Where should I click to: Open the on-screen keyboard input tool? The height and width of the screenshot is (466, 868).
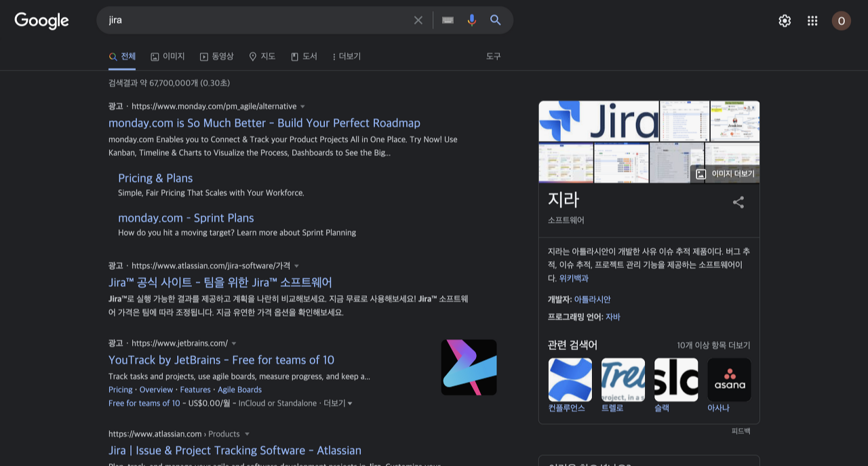pos(448,20)
